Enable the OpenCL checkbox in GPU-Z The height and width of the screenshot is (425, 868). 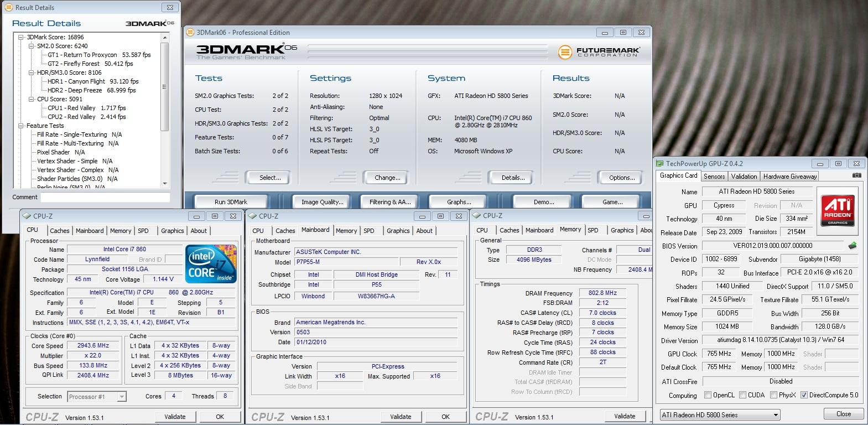(x=708, y=395)
